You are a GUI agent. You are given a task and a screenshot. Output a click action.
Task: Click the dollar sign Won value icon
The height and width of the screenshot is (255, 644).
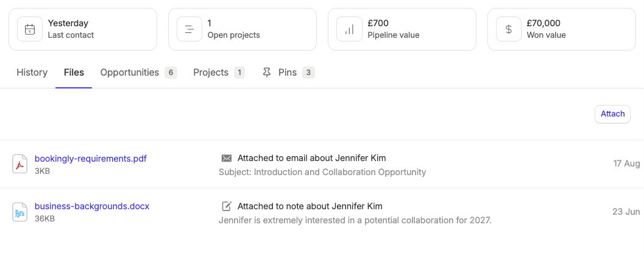[509, 29]
